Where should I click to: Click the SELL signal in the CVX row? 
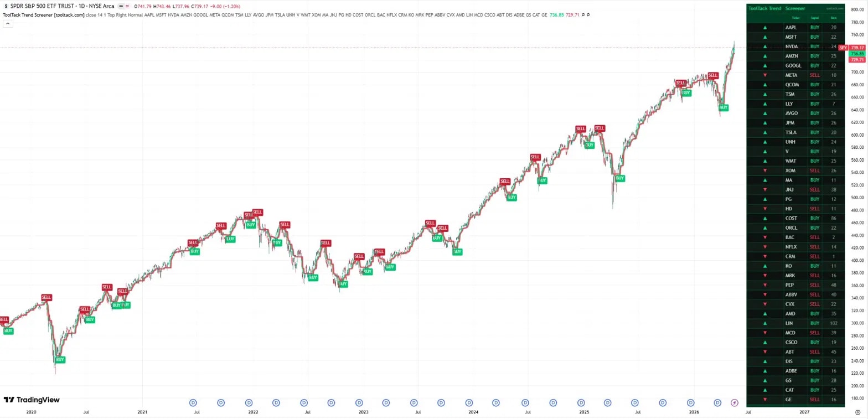814,304
